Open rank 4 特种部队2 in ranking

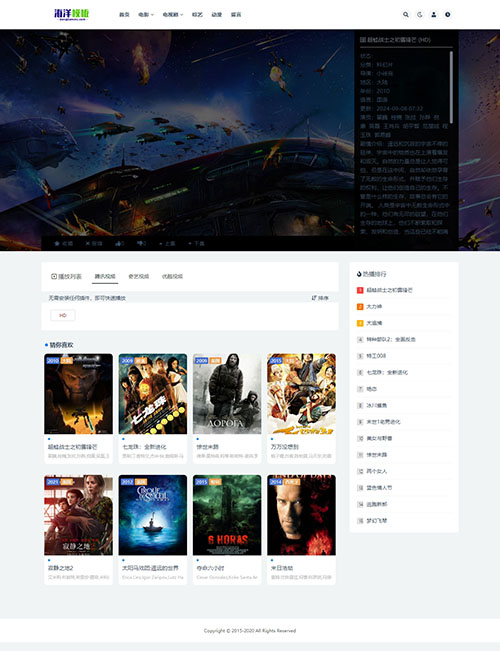[391, 340]
